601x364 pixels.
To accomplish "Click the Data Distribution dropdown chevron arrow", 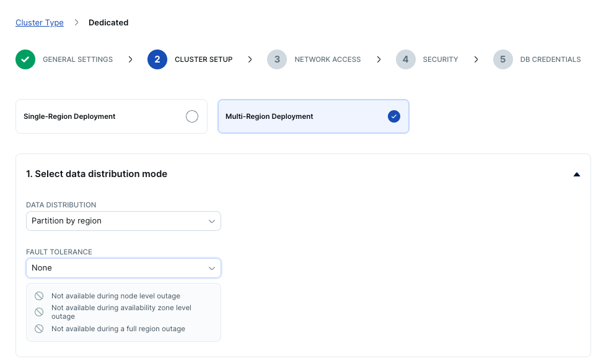I will point(211,222).
